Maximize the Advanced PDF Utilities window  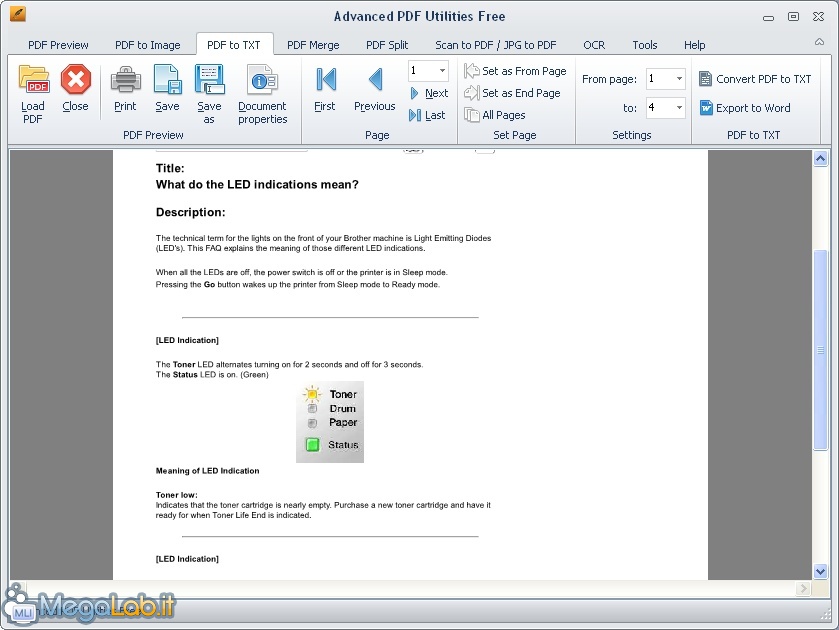pyautogui.click(x=794, y=17)
